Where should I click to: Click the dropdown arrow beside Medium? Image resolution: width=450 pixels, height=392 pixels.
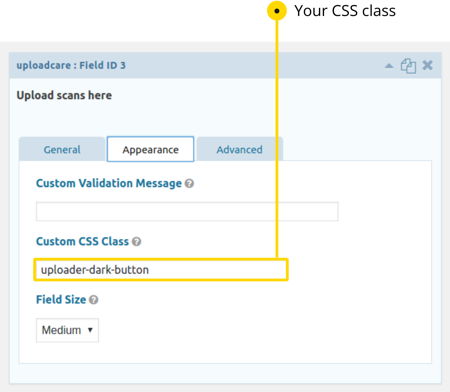click(90, 330)
